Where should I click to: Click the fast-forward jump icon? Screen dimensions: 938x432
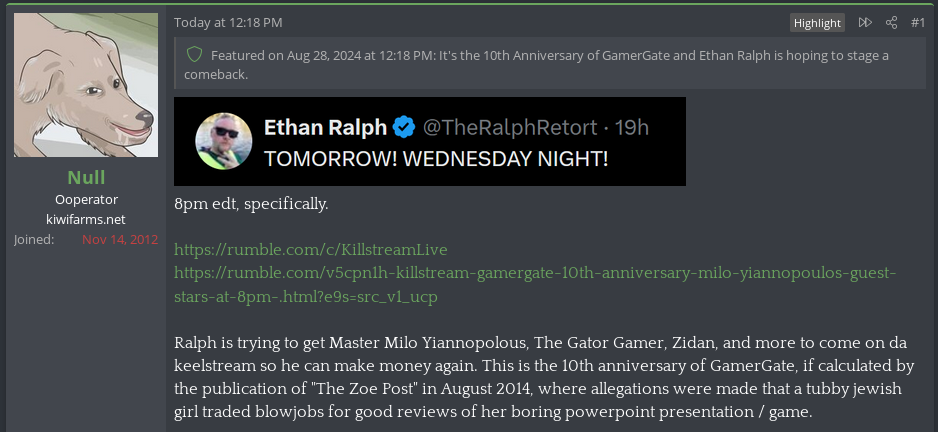click(865, 22)
